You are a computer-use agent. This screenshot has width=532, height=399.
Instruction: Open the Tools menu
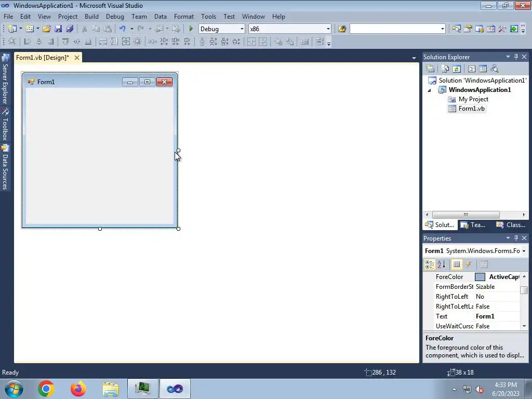coord(209,16)
